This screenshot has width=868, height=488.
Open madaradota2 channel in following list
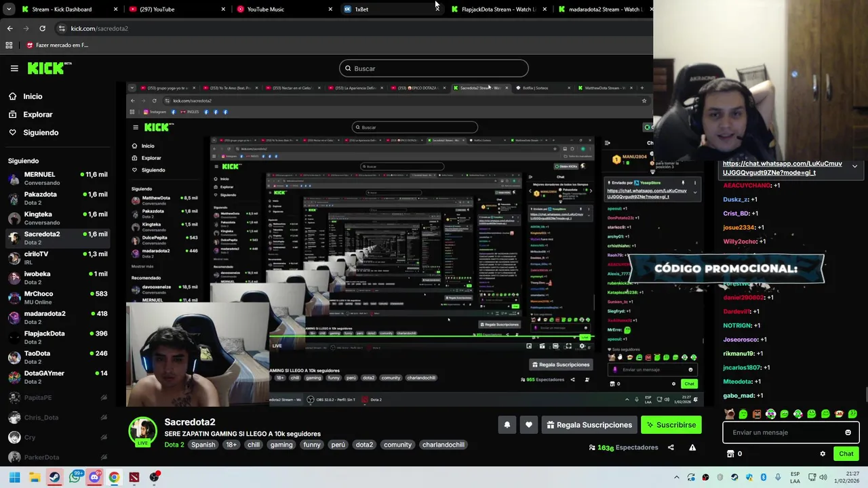(58, 317)
